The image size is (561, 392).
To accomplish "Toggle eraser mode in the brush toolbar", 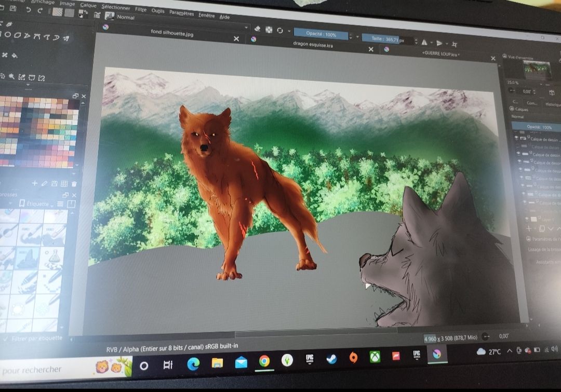I will pyautogui.click(x=258, y=29).
